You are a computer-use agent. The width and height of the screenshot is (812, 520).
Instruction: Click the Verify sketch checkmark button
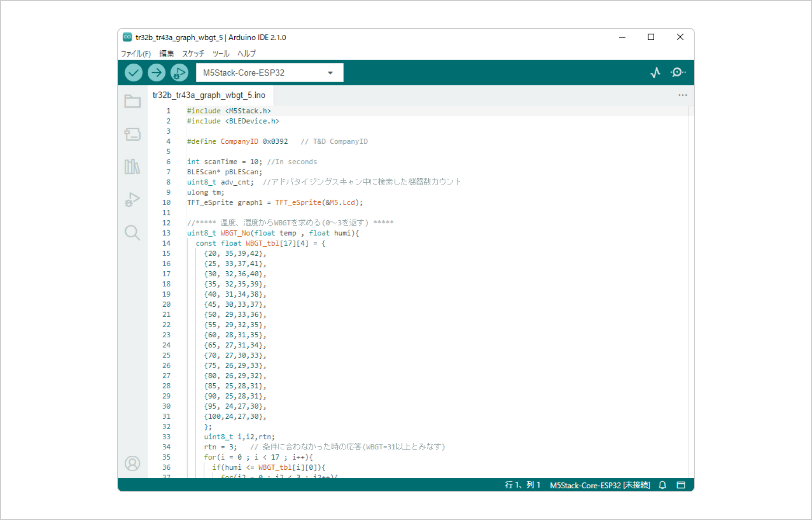click(133, 73)
